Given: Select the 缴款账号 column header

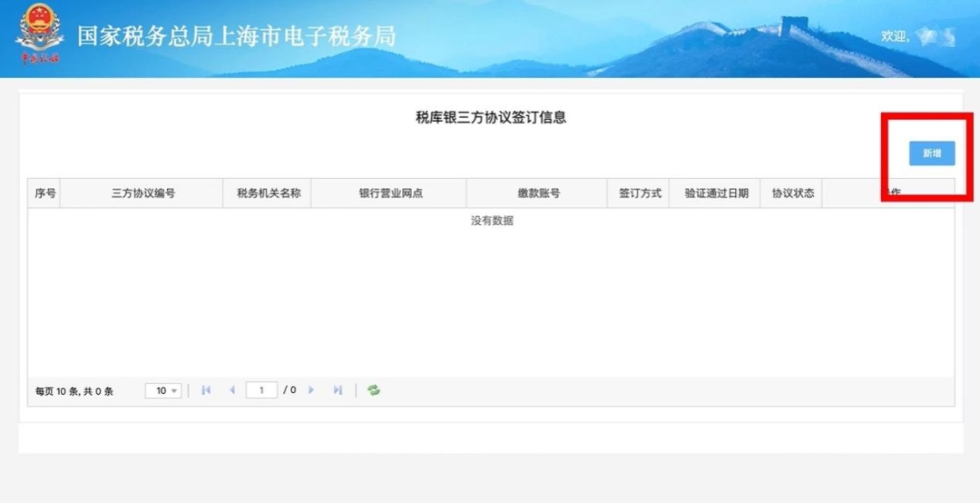Looking at the screenshot, I should point(538,193).
